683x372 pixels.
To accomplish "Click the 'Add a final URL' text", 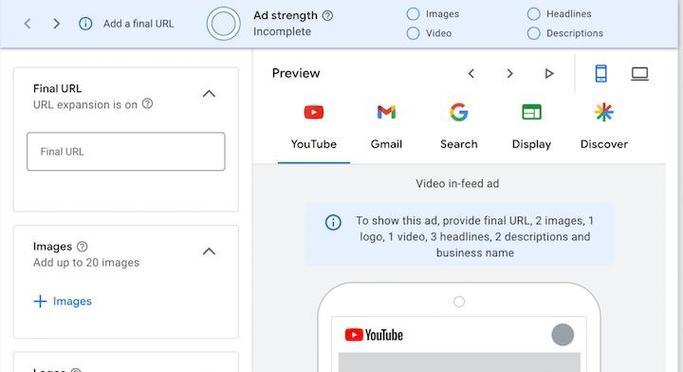I will 139,24.
